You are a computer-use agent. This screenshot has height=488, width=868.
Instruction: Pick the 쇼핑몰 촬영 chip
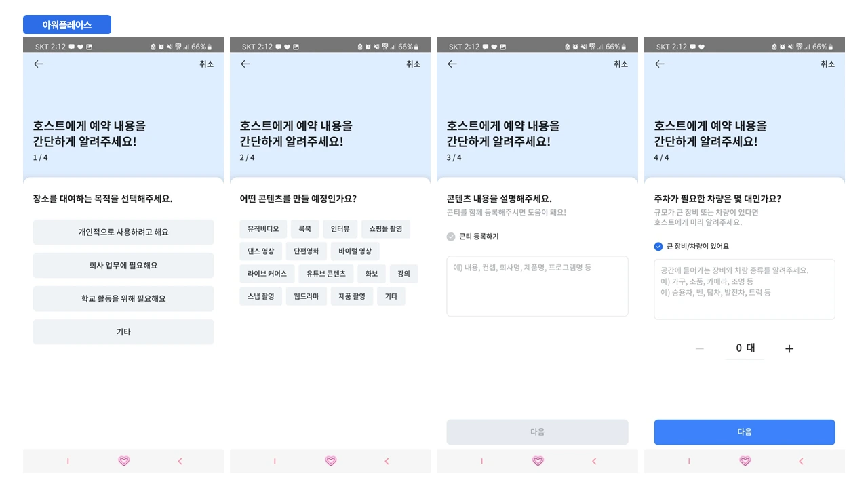(x=385, y=229)
